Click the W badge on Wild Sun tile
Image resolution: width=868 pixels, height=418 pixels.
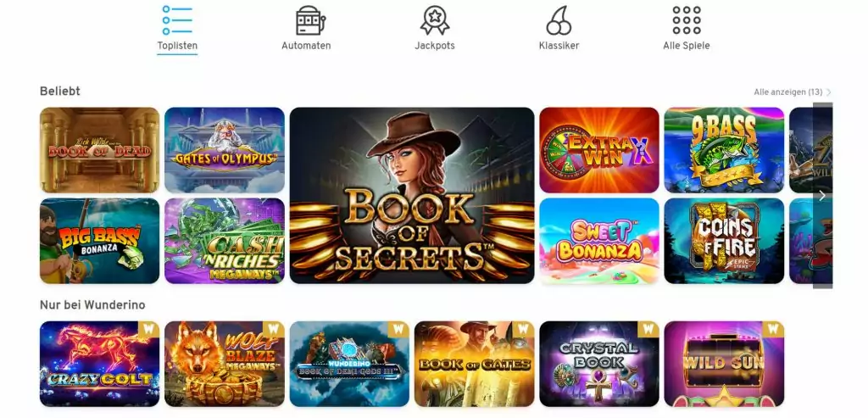point(773,330)
